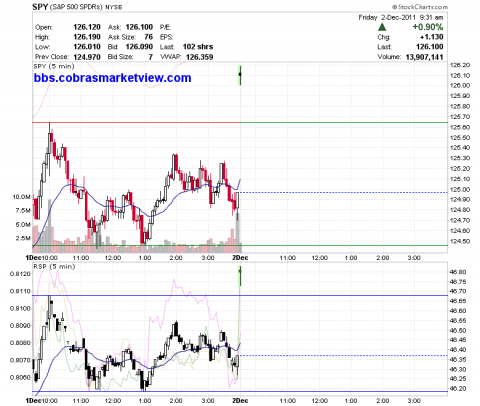
Task: Click the 5.0M volume scale label
Action: coord(23,225)
